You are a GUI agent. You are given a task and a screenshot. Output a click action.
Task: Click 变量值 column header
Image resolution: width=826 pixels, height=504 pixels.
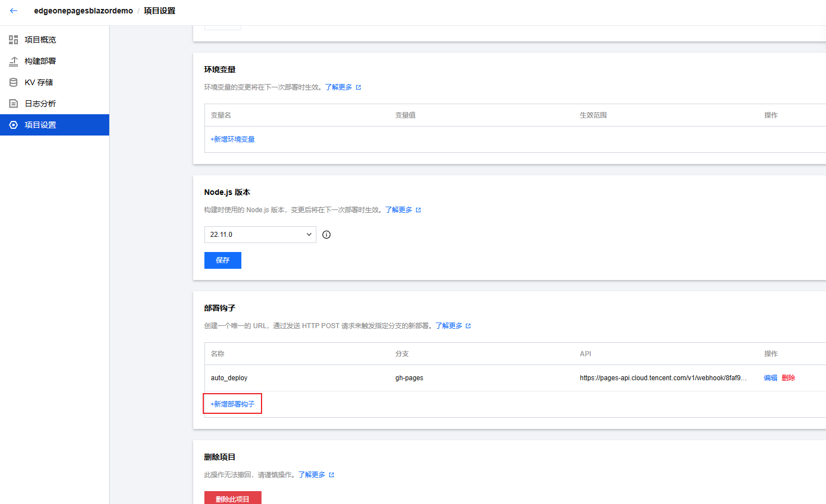tap(405, 115)
